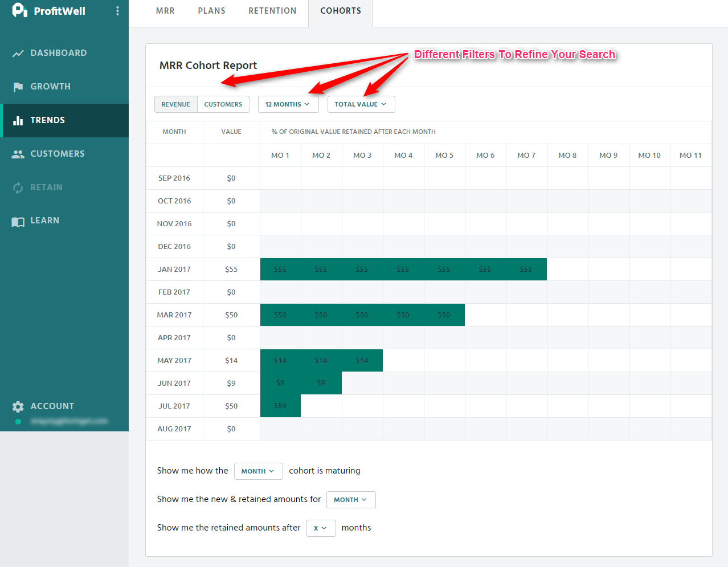Click the NOV 2016 row label
The width and height of the screenshot is (728, 567).
(x=174, y=224)
